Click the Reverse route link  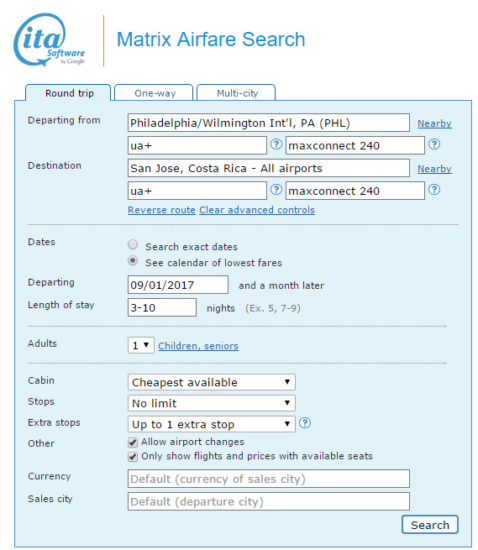tap(161, 210)
